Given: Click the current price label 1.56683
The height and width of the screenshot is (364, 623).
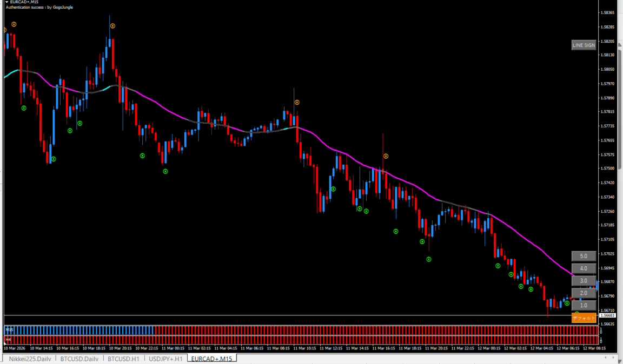Looking at the screenshot, I should click(608, 315).
